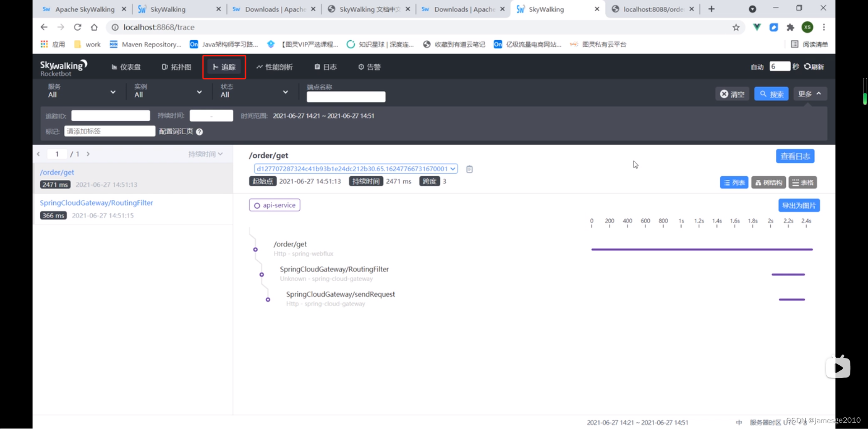
Task: Click the 清空 clear button
Action: tap(732, 94)
